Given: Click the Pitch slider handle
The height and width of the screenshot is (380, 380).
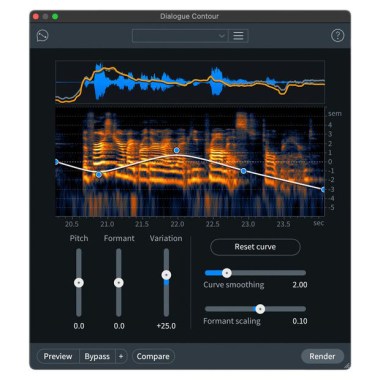Looking at the screenshot, I should (79, 283).
